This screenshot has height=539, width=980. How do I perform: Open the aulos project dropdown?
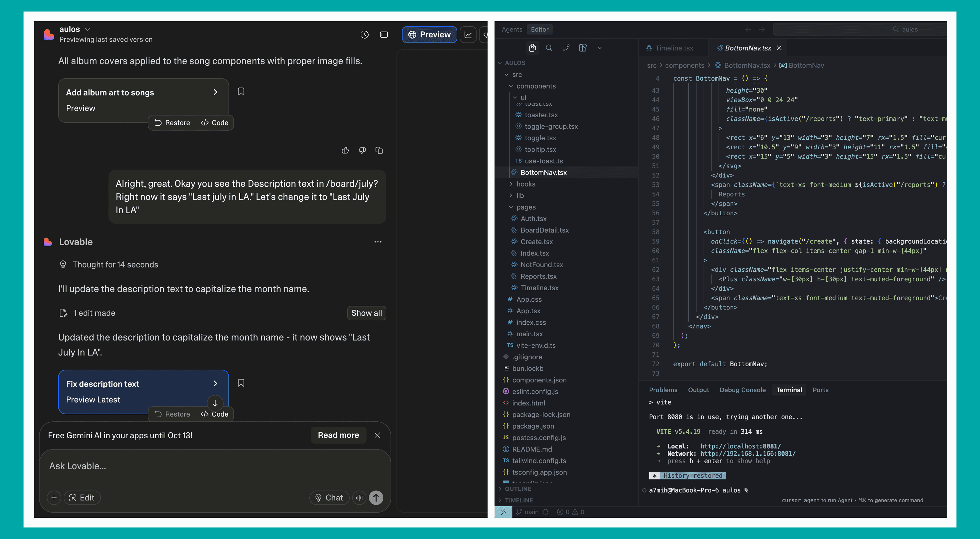pos(87,29)
